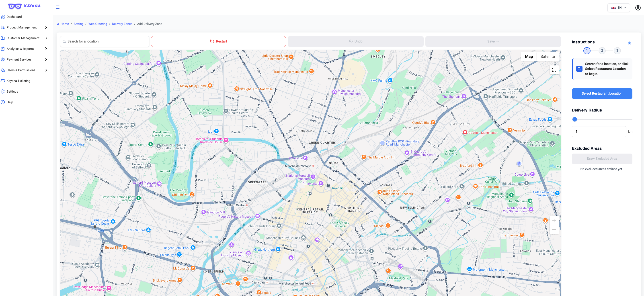
Task: Click the blue search icon in instructions card
Action: click(x=579, y=69)
